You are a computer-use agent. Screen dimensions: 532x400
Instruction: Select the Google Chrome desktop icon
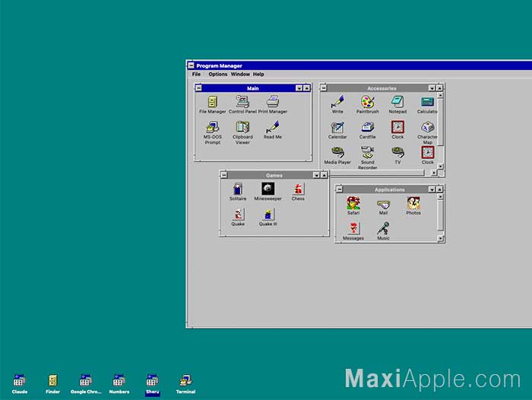tap(85, 384)
